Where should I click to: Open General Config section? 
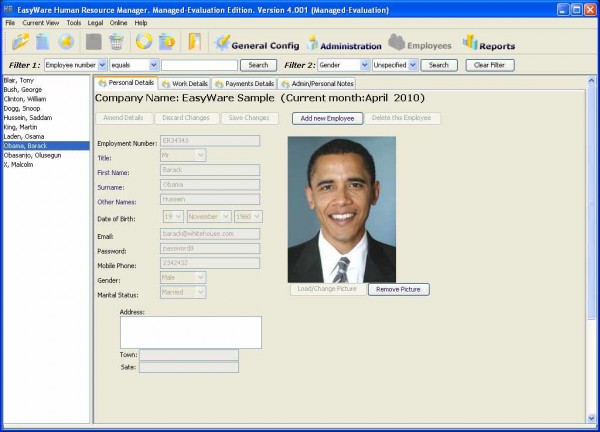257,43
